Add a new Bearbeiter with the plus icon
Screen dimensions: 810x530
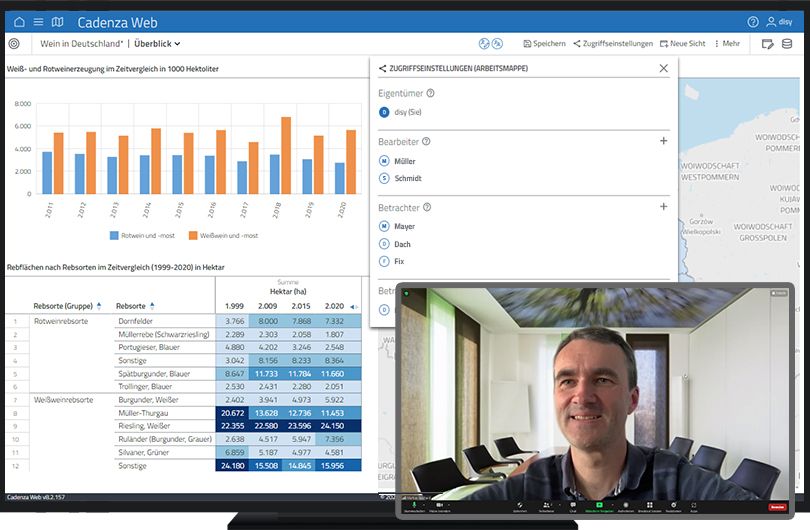pyautogui.click(x=663, y=142)
